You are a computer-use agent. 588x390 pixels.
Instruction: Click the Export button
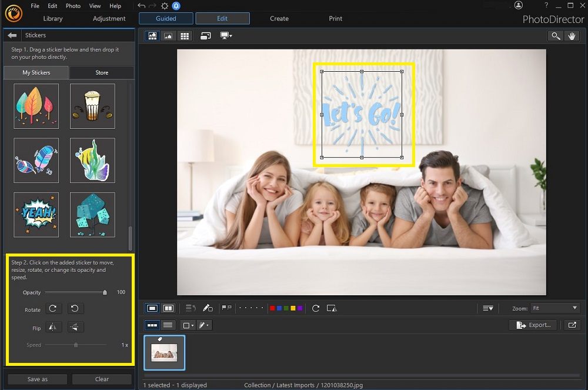(x=532, y=325)
